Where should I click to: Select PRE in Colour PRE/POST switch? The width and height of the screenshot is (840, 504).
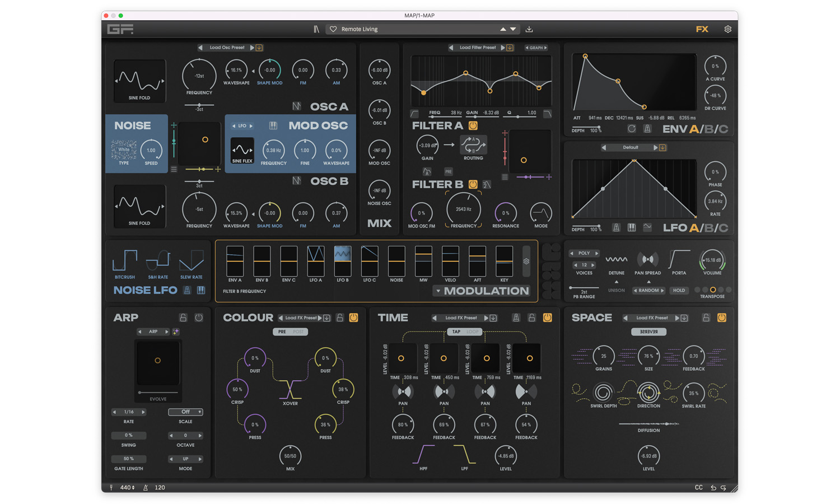tap(282, 332)
